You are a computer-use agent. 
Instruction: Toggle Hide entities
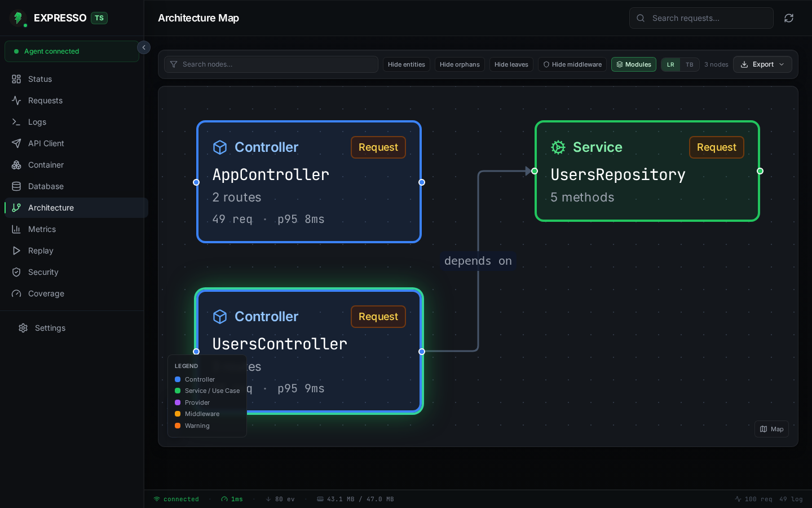[x=407, y=64]
